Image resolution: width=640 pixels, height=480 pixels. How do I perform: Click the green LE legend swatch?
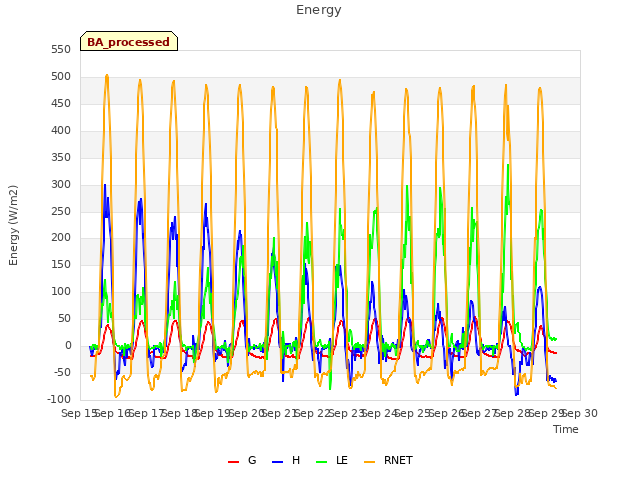[322, 462]
